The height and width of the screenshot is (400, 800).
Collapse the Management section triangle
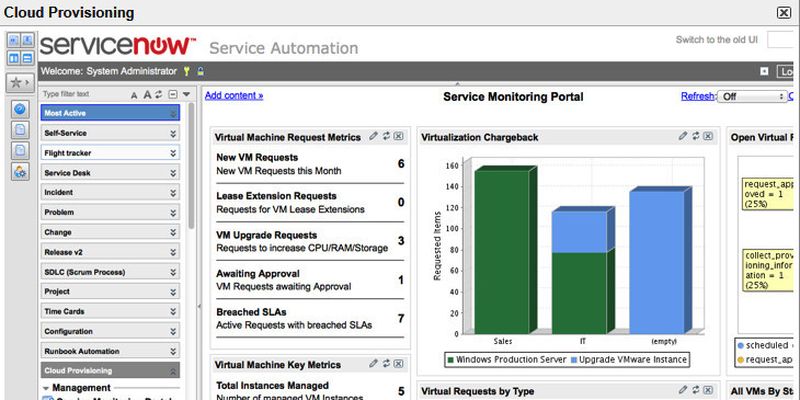click(46, 388)
